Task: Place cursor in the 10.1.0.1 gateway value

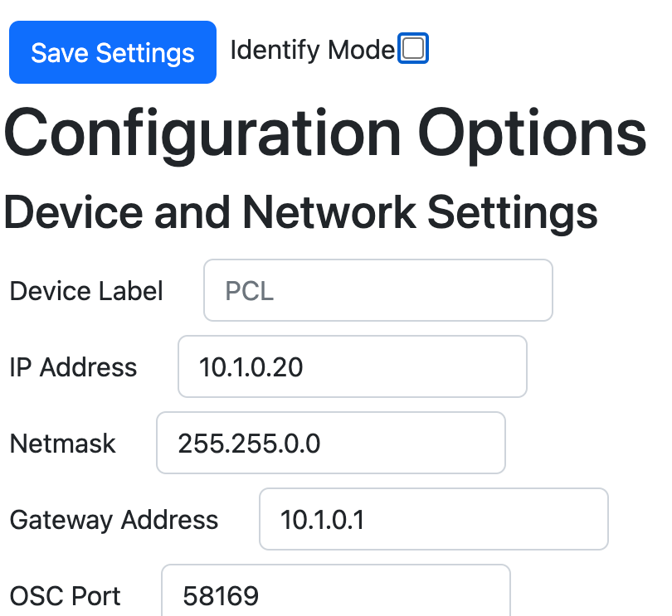Action: pos(322,520)
